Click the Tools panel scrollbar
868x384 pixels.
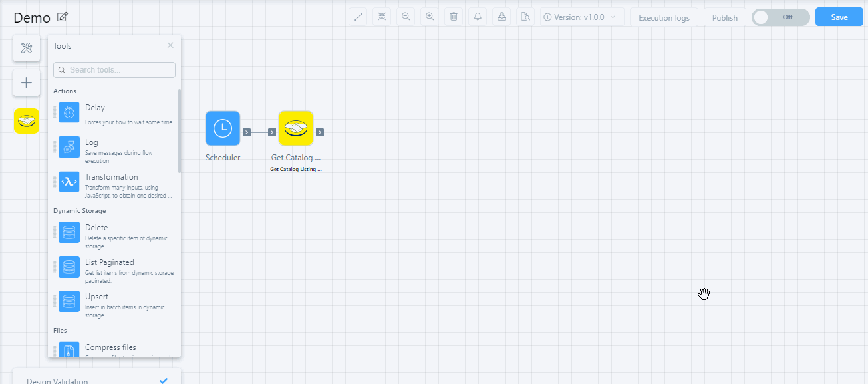179,130
